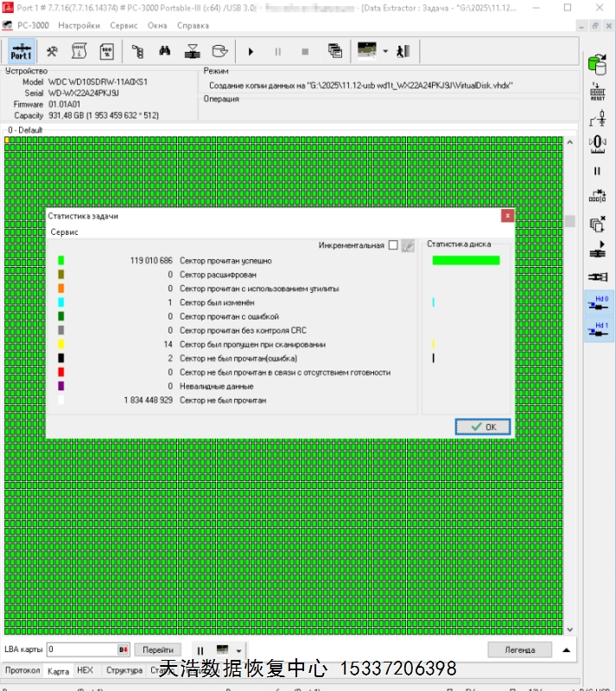Click the RESET icon in right sidebar

pos(597,92)
